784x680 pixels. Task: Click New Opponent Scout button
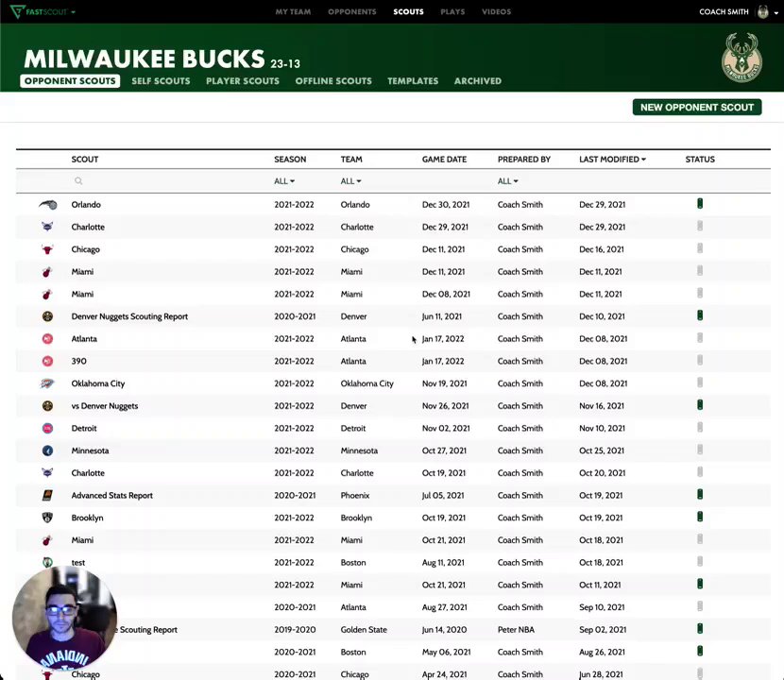pos(697,107)
